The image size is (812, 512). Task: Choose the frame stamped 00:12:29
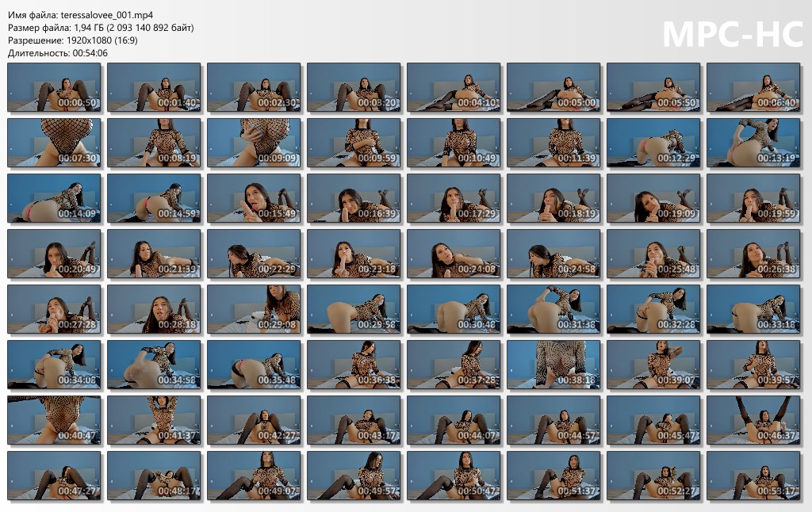(x=653, y=143)
